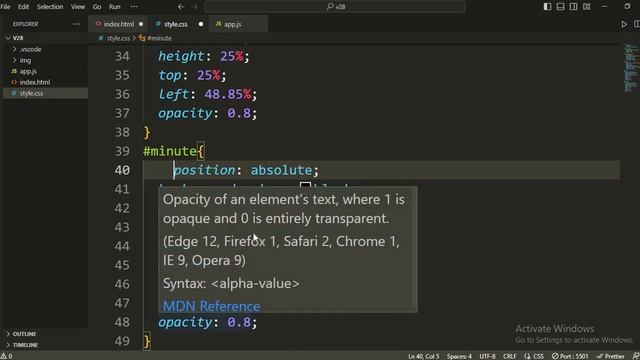Close the unsaved index.html tab dot
This screenshot has height=360, width=640.
pos(141,24)
